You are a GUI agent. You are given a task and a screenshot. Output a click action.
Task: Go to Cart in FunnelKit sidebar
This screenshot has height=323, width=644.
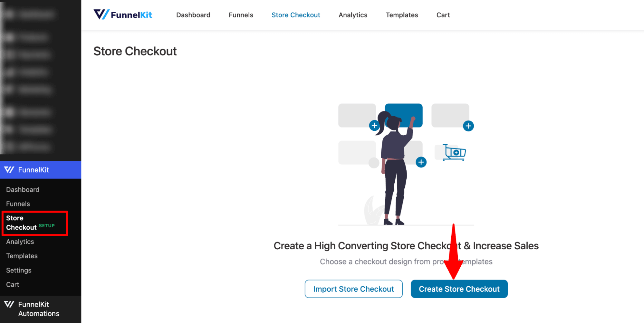coord(13,284)
